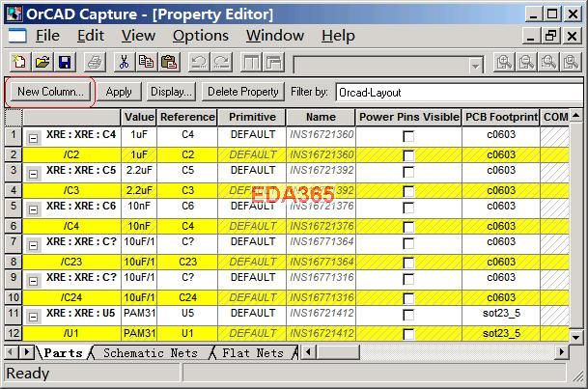The image size is (588, 389).
Task: Tick Power Pins Visible for XRE C4
Action: coord(408,136)
